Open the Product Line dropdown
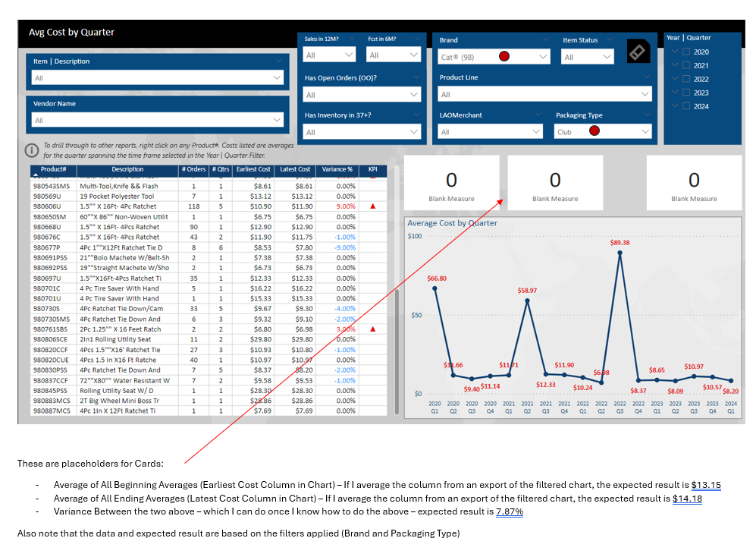 click(x=545, y=94)
